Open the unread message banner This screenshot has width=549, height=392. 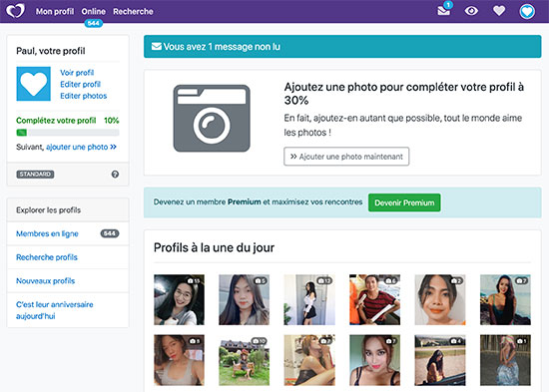(x=342, y=46)
